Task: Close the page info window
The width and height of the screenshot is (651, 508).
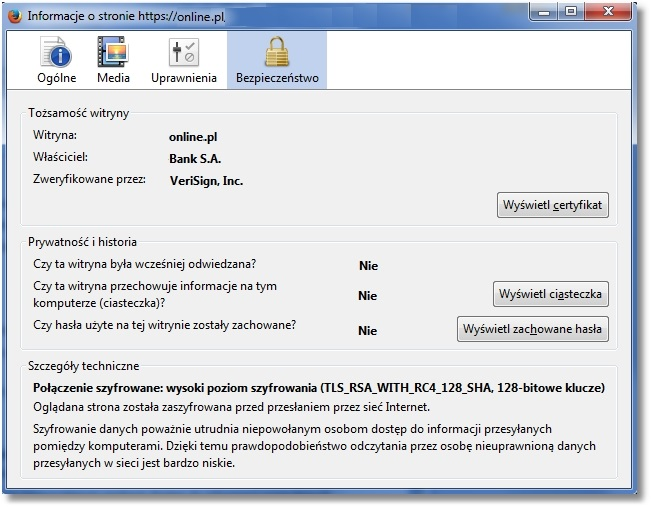Action: [608, 12]
